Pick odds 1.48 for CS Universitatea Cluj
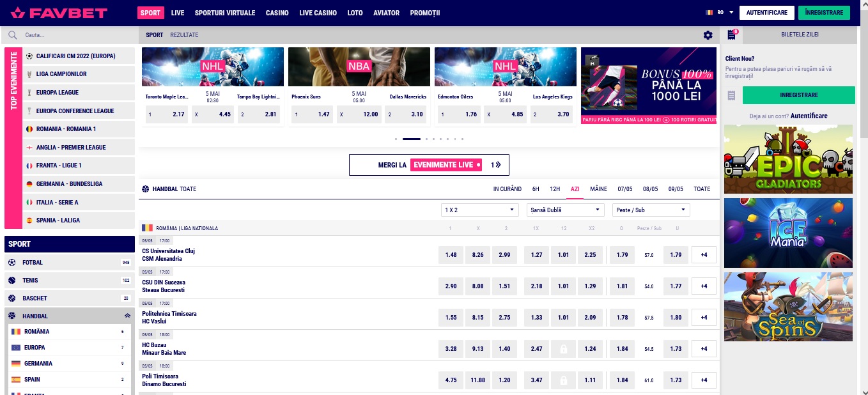This screenshot has width=868, height=395. click(451, 255)
